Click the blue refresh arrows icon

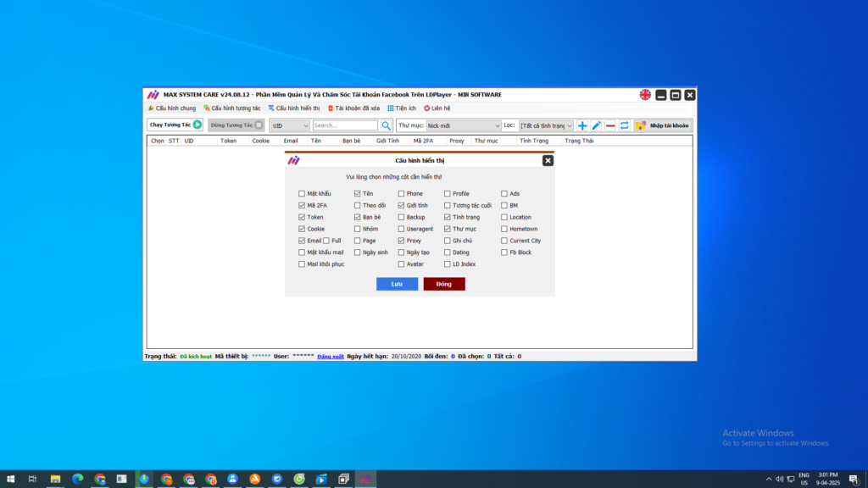pyautogui.click(x=625, y=125)
